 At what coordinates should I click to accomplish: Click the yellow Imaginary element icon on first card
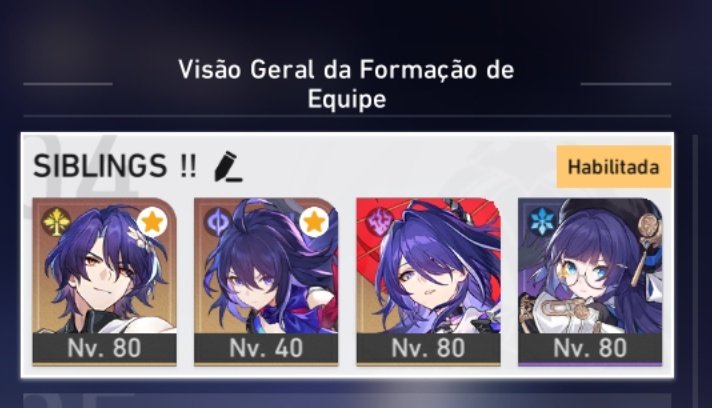pos(56,222)
